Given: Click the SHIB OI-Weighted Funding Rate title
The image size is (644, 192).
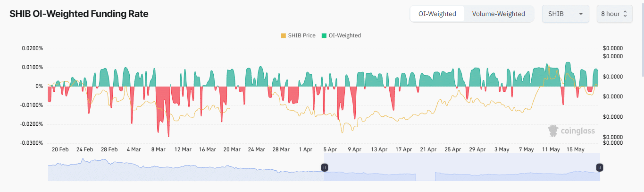Looking at the screenshot, I should pos(79,14).
